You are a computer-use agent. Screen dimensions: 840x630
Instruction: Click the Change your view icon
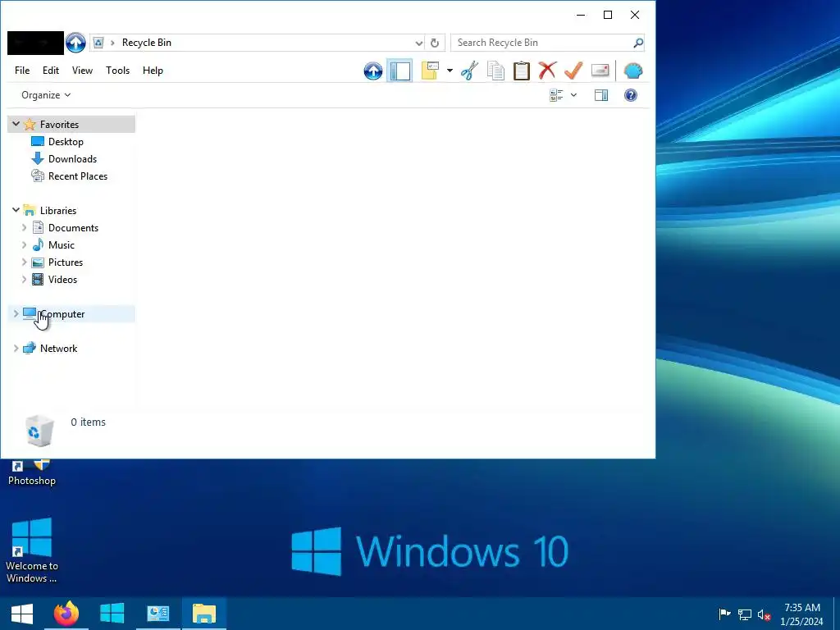pyautogui.click(x=557, y=95)
